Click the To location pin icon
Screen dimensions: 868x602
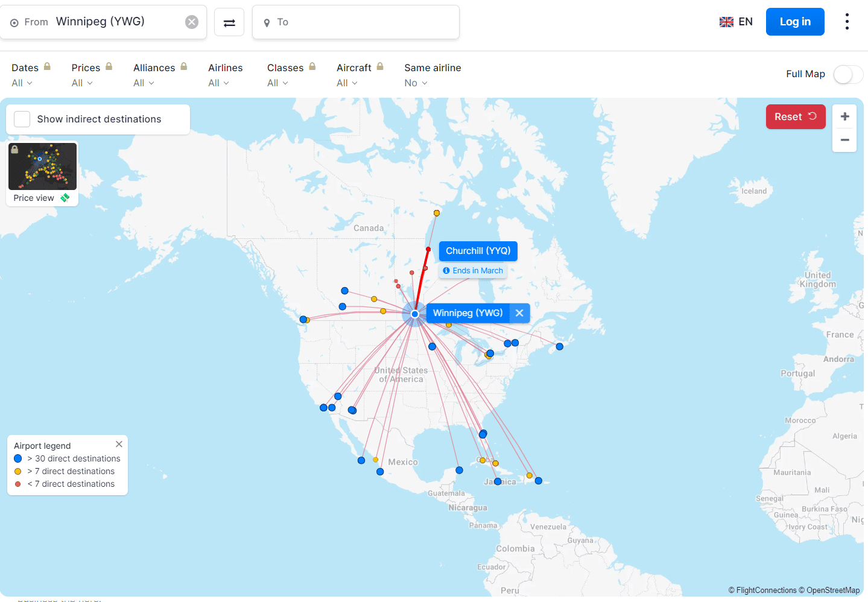pyautogui.click(x=267, y=23)
